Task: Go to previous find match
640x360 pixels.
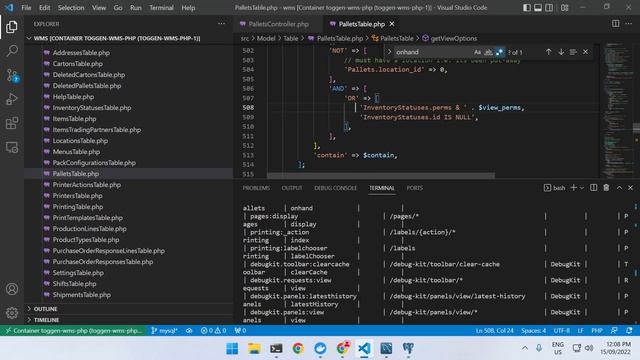Action: (x=549, y=52)
